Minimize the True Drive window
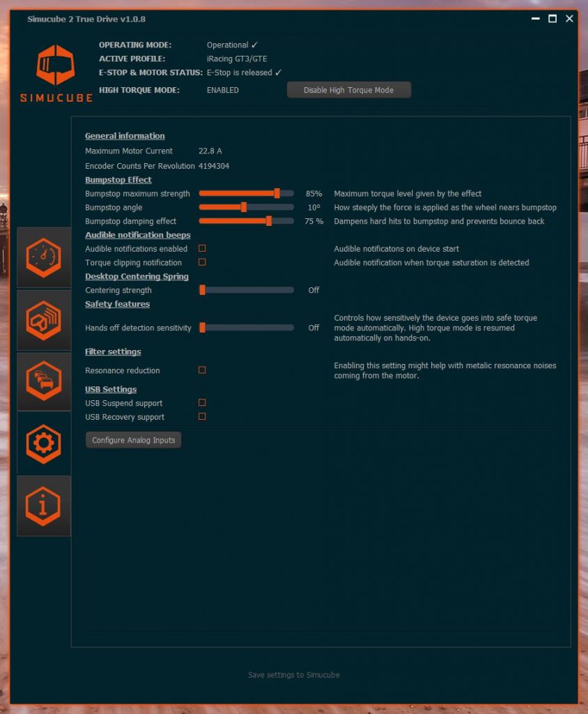Screen dimensions: 588x714 (535, 19)
